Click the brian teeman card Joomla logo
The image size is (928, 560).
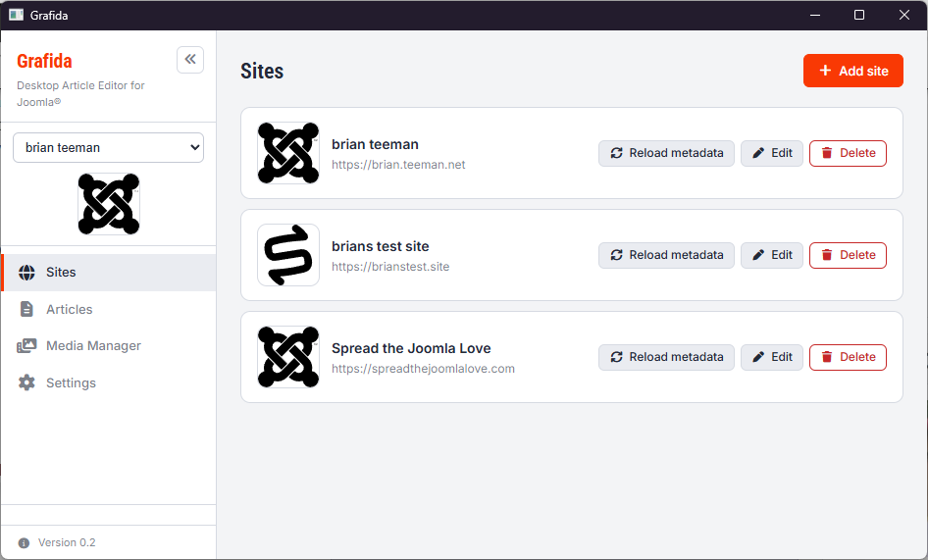tap(288, 153)
